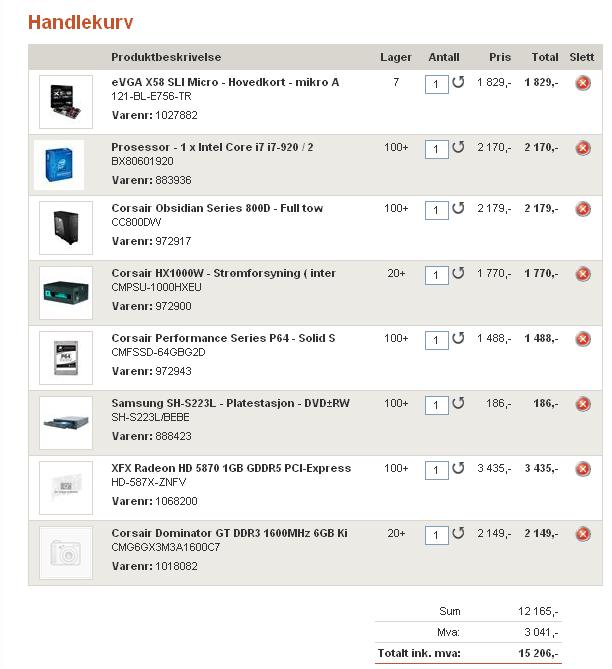This screenshot has width=612, height=669.
Task: Update quantity for Samsung SH-S223L drive
Action: (x=458, y=403)
